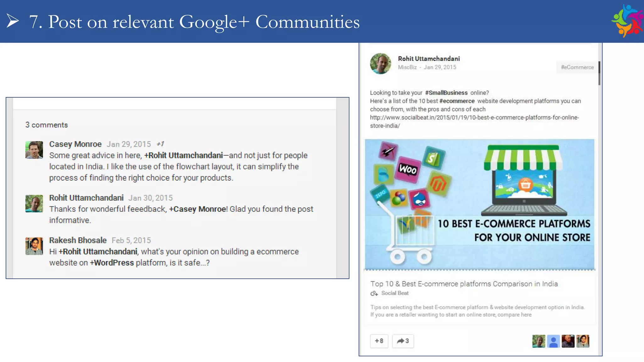Click Casey Monroe's comment avatar
Screen dimensions: 644x362
[x=34, y=150]
